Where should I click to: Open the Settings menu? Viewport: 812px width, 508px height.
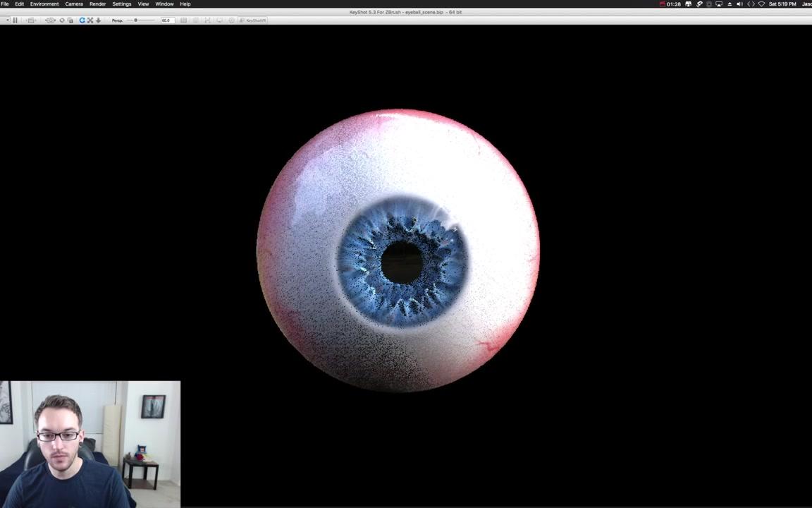point(122,4)
